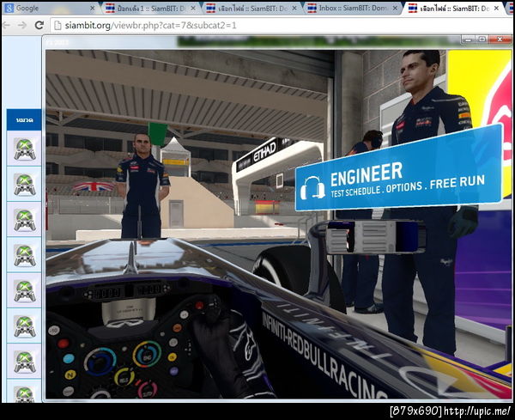
Task: Click the หมวด sidebar header
Action: [24, 120]
